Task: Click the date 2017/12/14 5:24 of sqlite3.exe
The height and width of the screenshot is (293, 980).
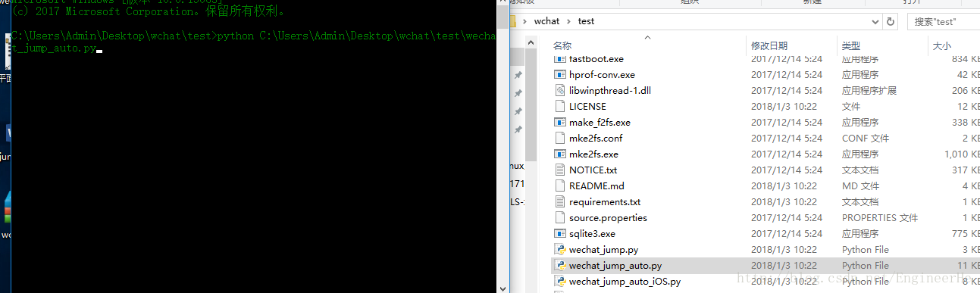Action: click(786, 233)
